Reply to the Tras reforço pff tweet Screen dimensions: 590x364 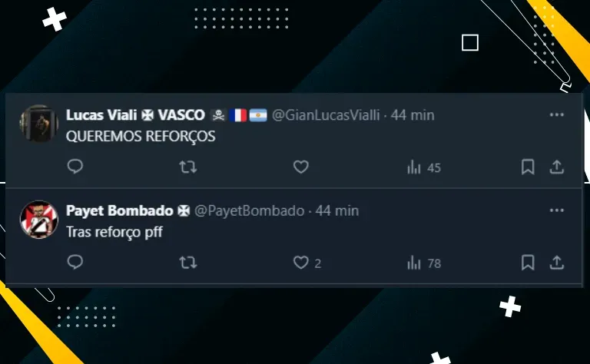tap(75, 262)
